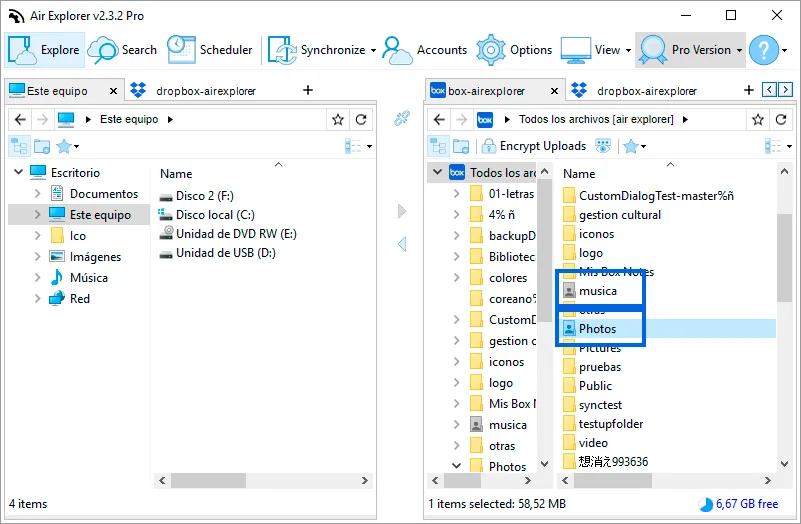The width and height of the screenshot is (801, 524).
Task: Select the Photos folder in file list
Action: pyautogui.click(x=598, y=329)
